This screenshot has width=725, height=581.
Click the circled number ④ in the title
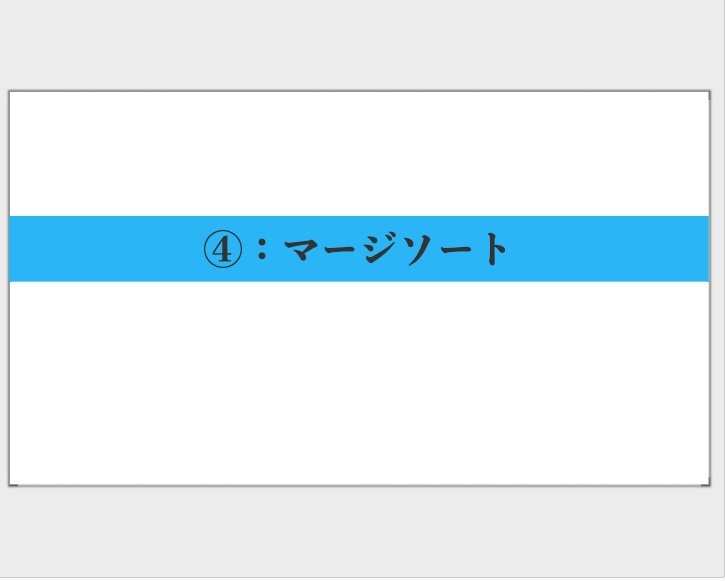[x=222, y=250]
